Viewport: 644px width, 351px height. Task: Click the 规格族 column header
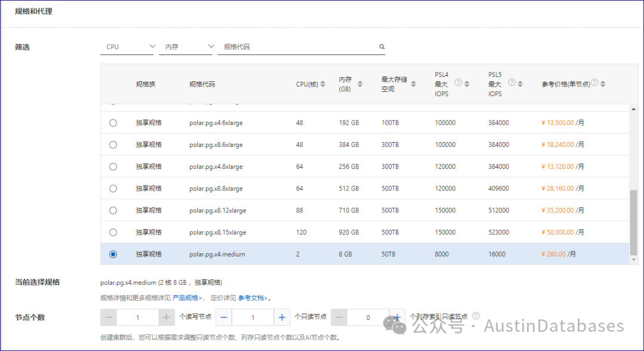[x=146, y=84]
